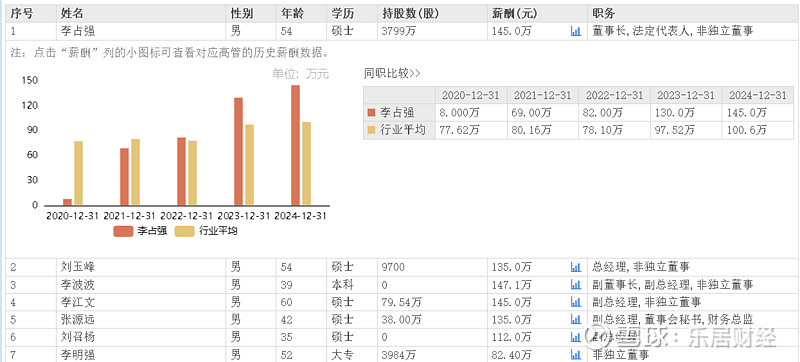This screenshot has height=362, width=800.
Task: Select the name 李明强 in row 7
Action: click(x=78, y=354)
